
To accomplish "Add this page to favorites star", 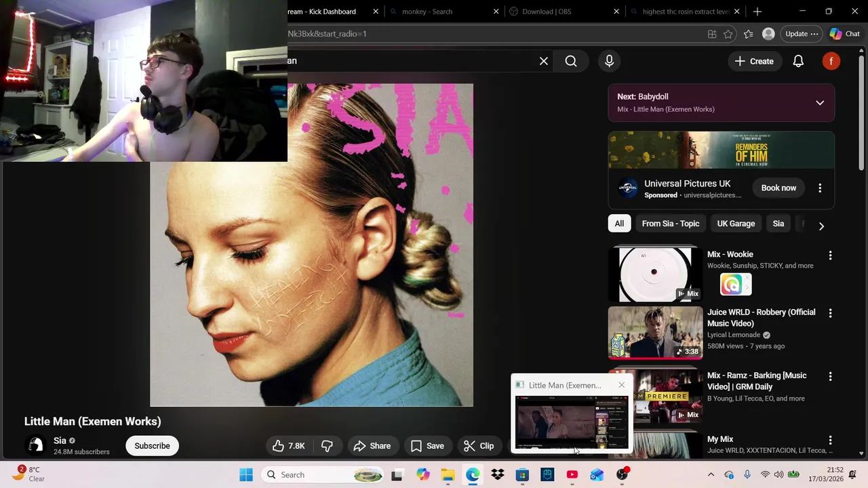I will [728, 34].
